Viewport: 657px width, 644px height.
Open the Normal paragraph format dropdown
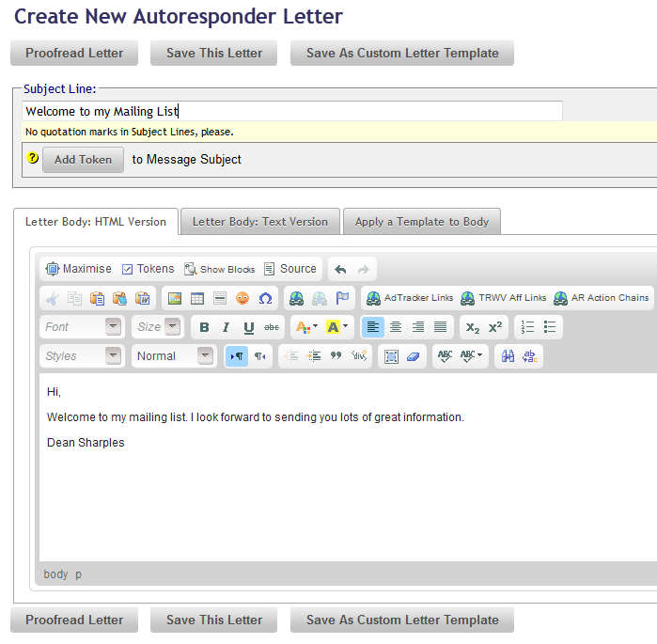(x=174, y=356)
